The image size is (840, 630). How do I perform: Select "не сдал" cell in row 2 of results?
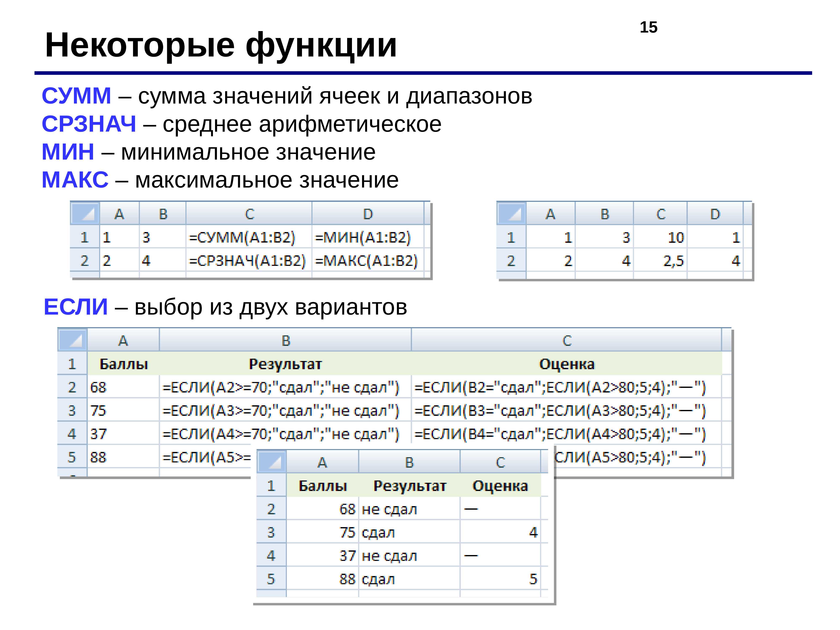[409, 509]
